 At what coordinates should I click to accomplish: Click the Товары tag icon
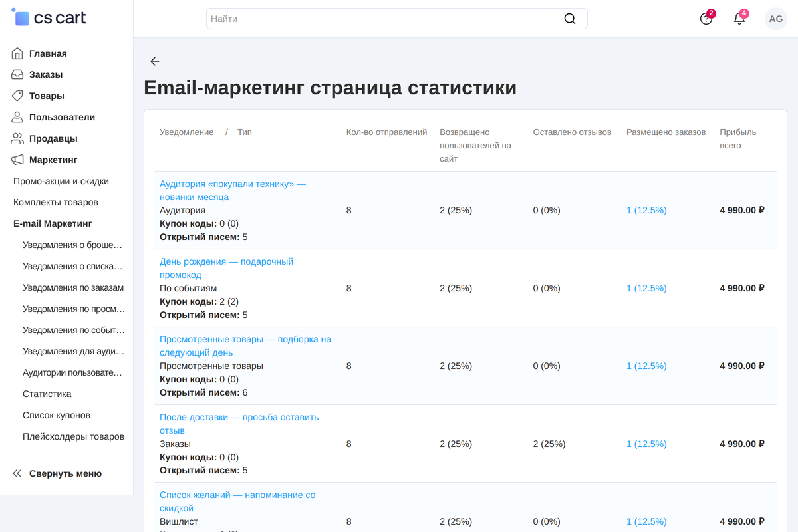click(17, 96)
